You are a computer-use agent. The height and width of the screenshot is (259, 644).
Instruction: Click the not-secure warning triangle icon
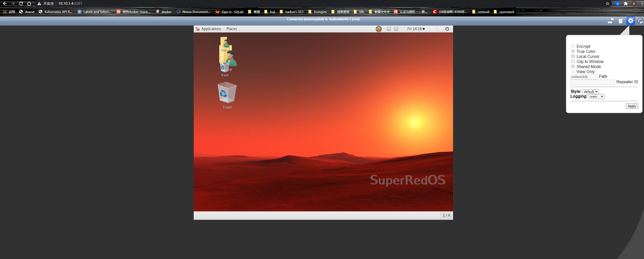39,4
